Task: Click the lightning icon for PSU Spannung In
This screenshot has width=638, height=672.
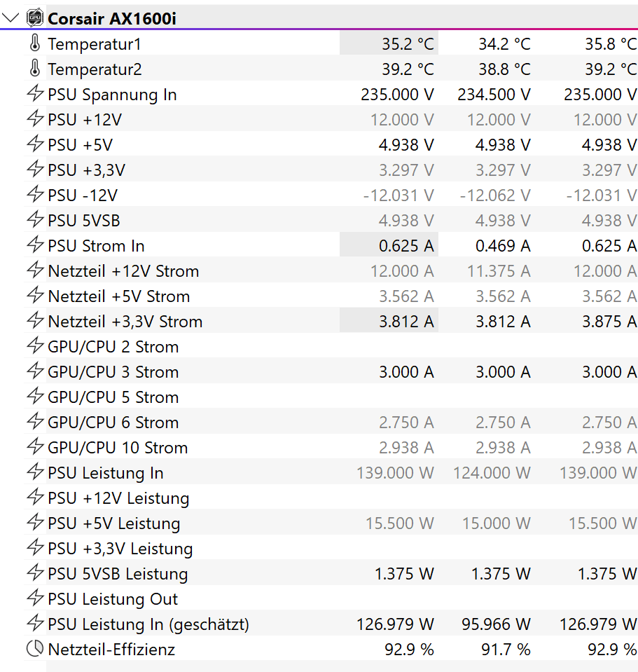Action: click(x=35, y=94)
